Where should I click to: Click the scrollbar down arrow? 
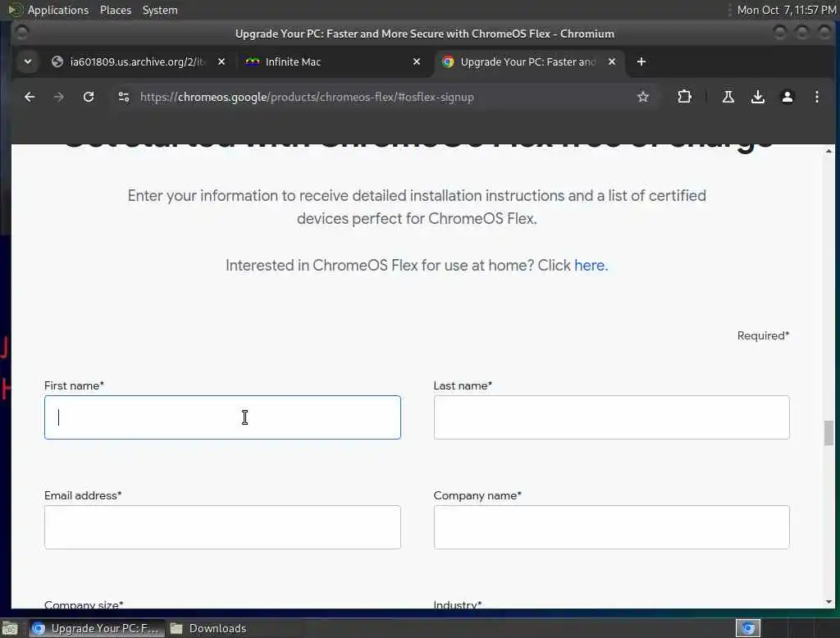[x=829, y=602]
